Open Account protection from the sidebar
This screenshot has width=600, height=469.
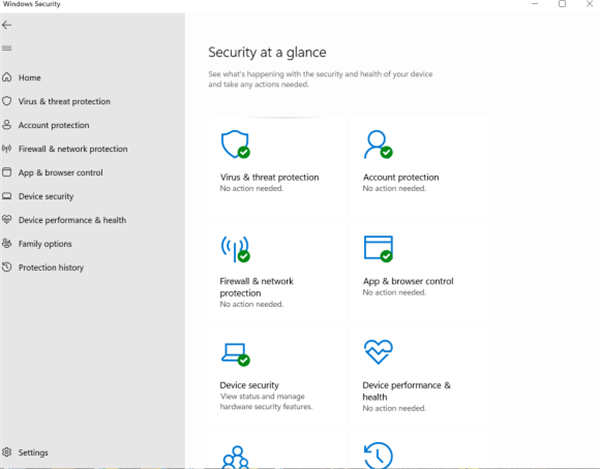click(x=53, y=126)
